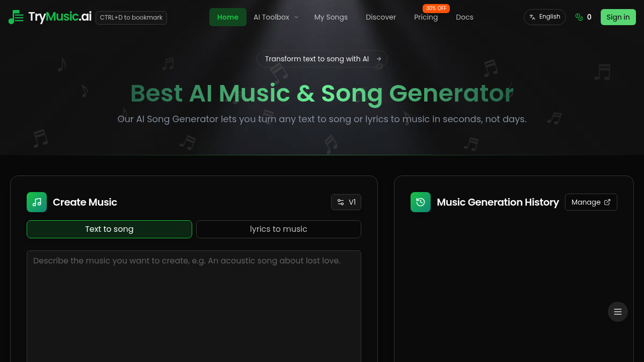This screenshot has height=362, width=644.
Task: Switch to lyrics to music mode
Action: (278, 229)
